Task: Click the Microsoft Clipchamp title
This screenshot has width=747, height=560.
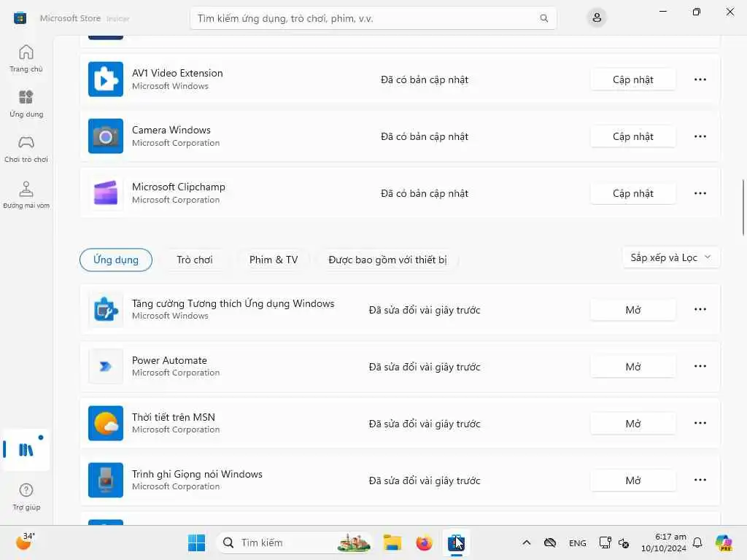Action: pyautogui.click(x=179, y=187)
